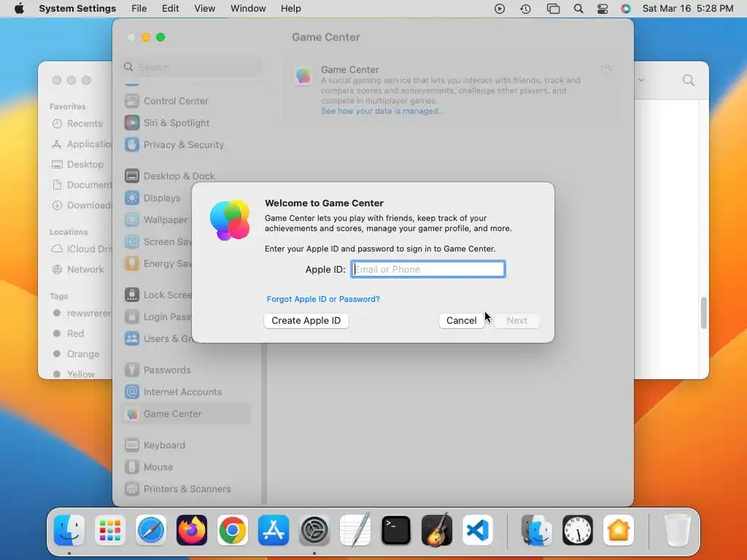Open Network in Finder sidebar
The height and width of the screenshot is (560, 747).
pos(77,270)
